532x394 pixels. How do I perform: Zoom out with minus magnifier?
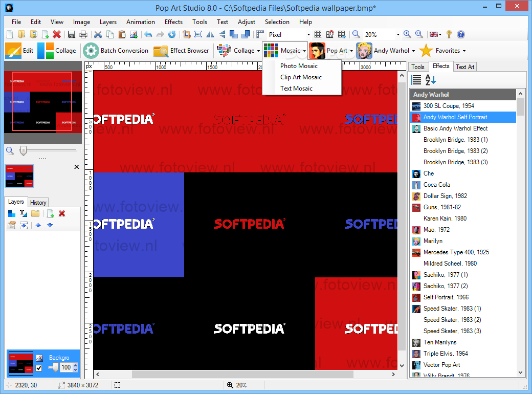(x=356, y=34)
